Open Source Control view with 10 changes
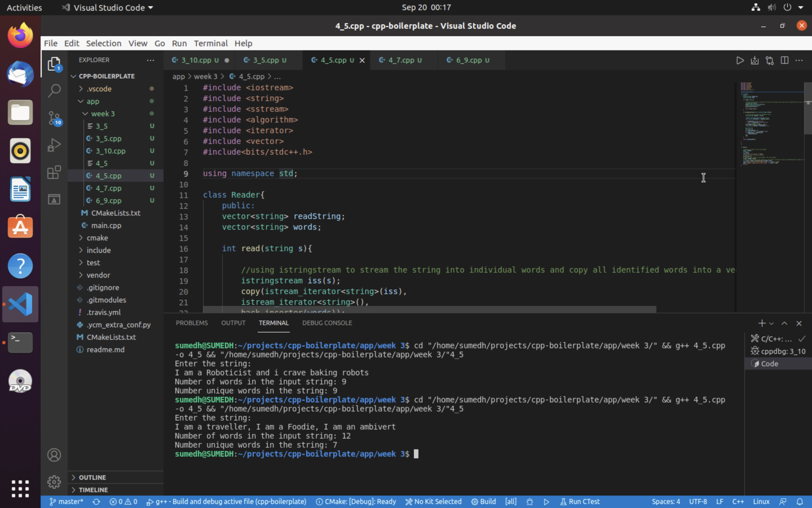The height and width of the screenshot is (508, 812). (54, 118)
